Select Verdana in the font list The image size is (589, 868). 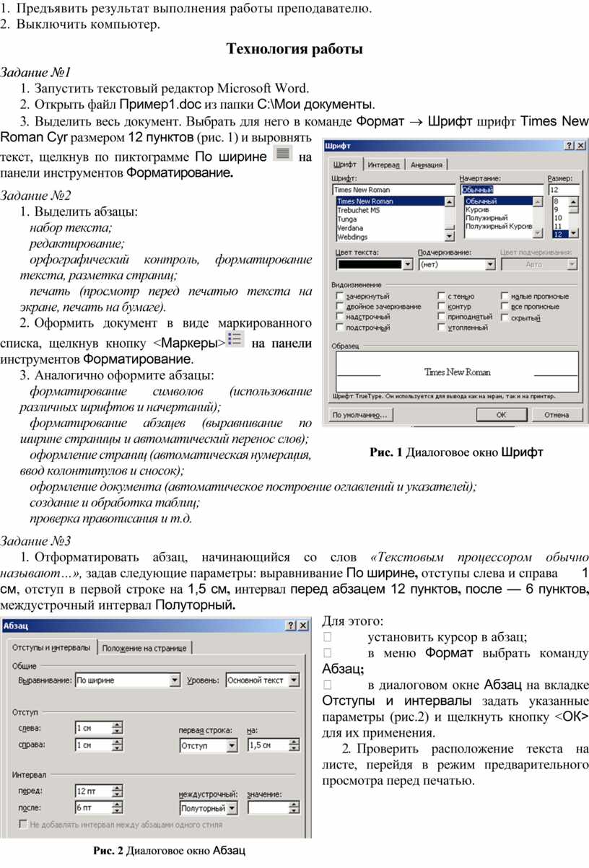pyautogui.click(x=389, y=227)
